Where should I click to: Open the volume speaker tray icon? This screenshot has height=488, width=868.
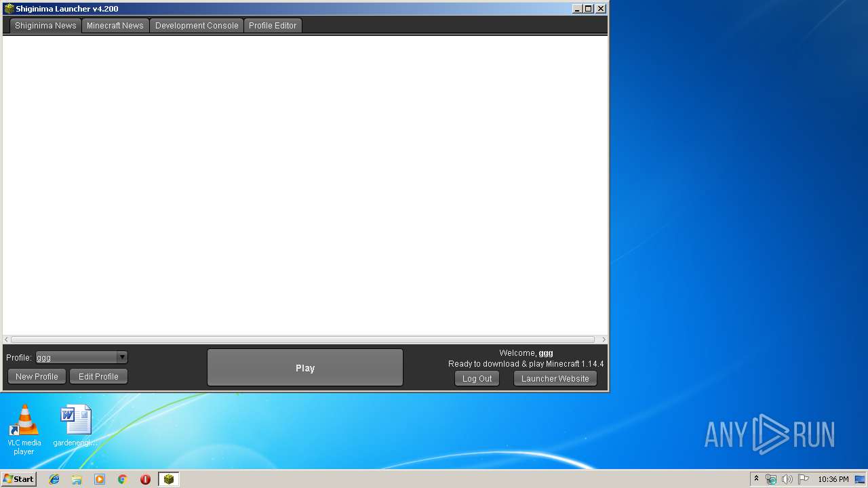click(787, 479)
